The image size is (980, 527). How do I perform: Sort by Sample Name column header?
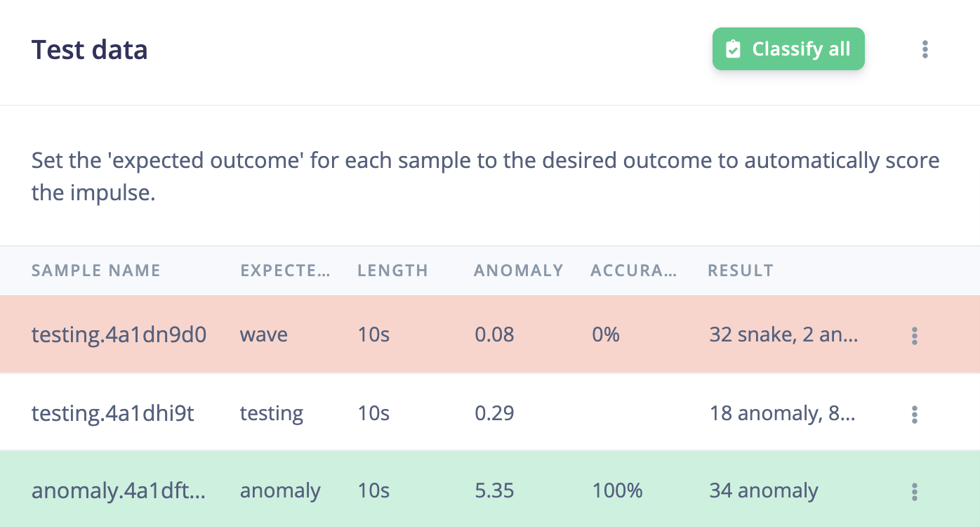click(x=96, y=271)
